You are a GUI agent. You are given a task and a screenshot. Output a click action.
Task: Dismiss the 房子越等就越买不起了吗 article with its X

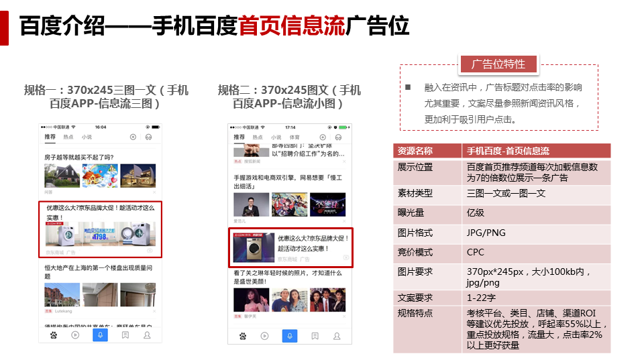point(154,192)
